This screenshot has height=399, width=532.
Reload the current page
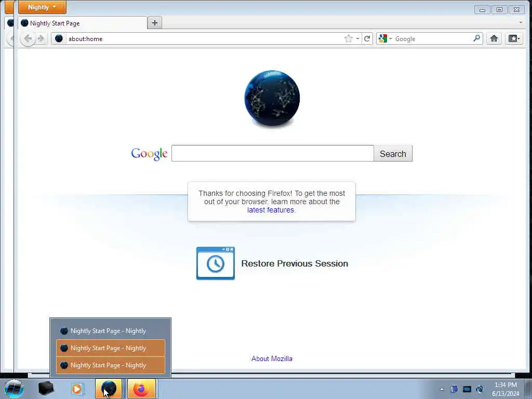pyautogui.click(x=367, y=38)
